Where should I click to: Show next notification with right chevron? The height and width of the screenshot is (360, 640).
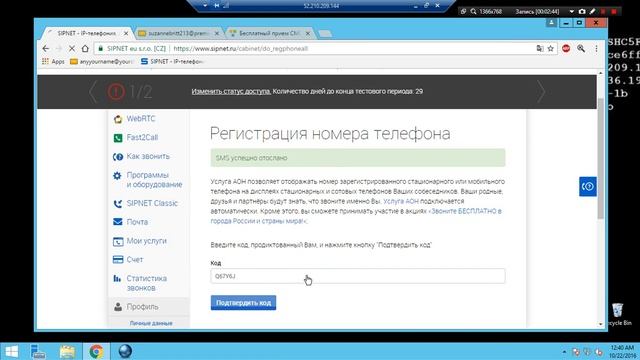coord(542,92)
